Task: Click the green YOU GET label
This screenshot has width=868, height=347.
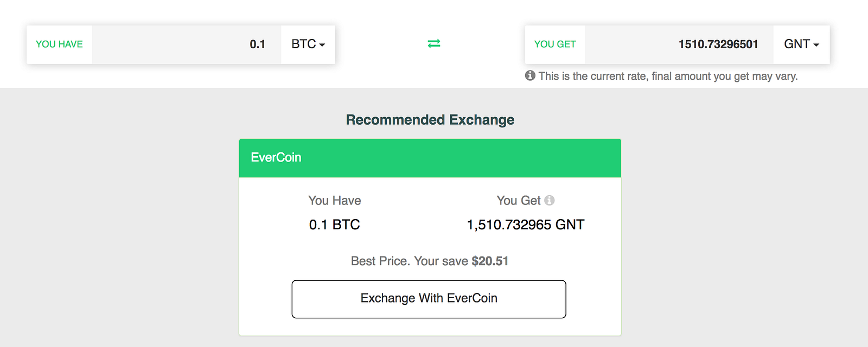Action: (555, 44)
